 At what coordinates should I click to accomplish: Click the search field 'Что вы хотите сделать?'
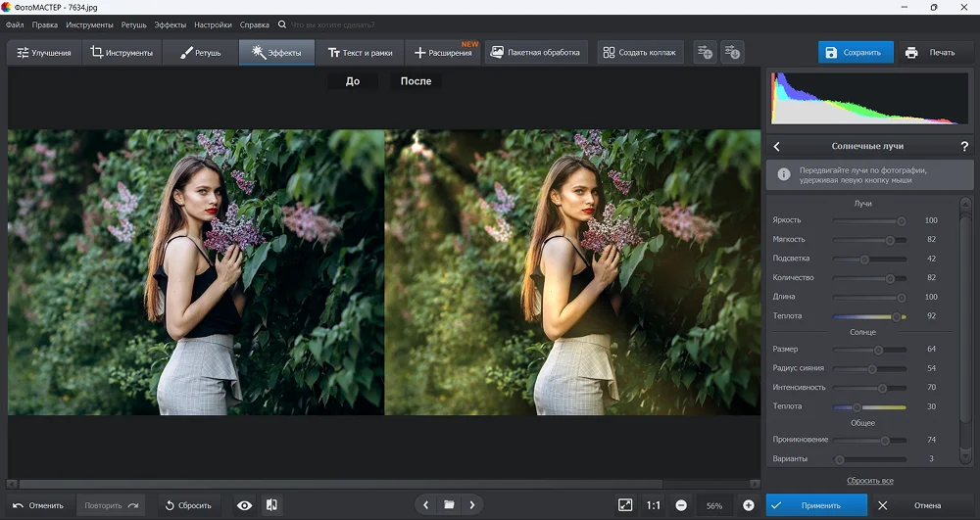click(x=333, y=24)
